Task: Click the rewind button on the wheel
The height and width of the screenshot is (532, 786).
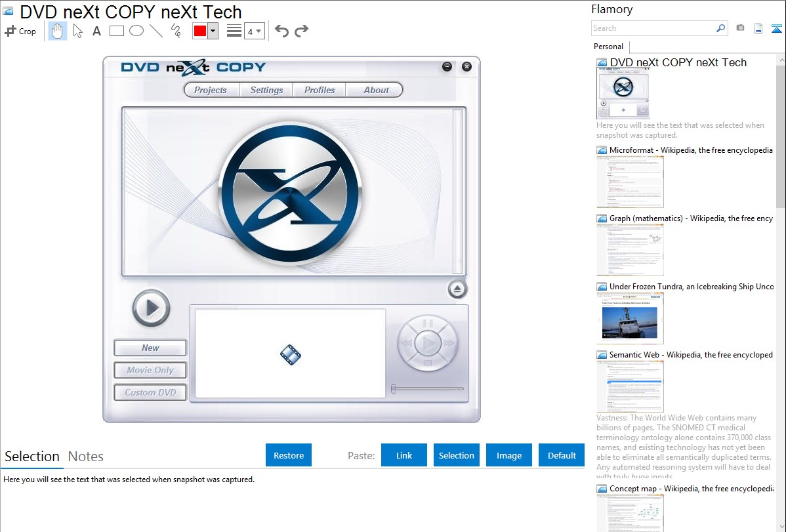Action: tap(407, 344)
